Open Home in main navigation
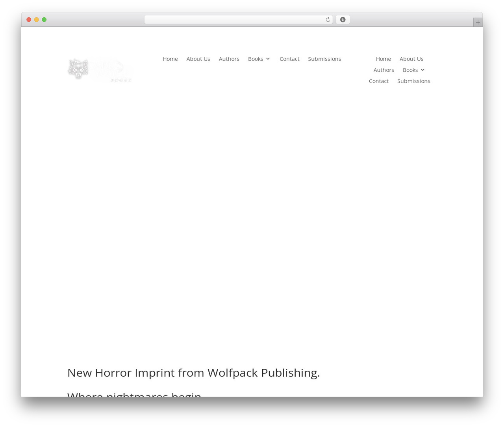Screen dimensions: 504x427 point(170,59)
